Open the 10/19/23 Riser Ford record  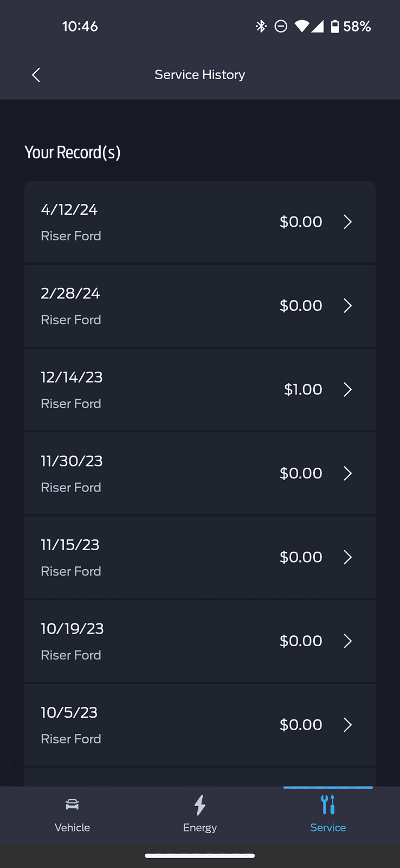(x=200, y=641)
